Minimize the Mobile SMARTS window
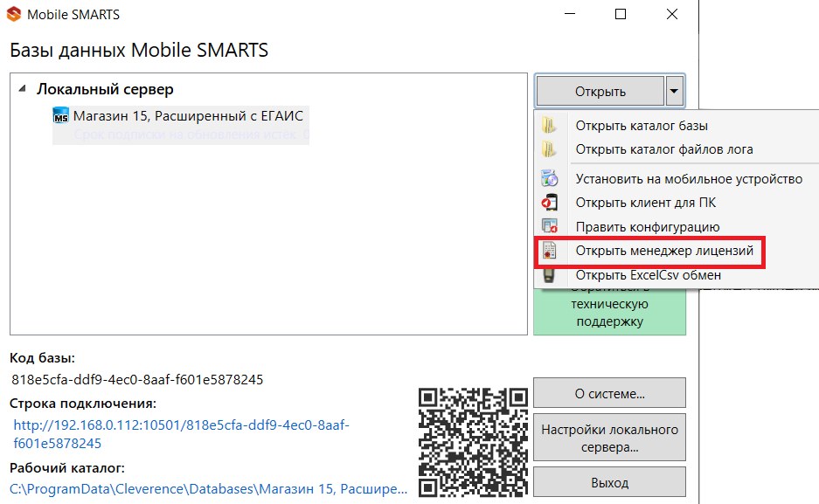Image resolution: width=819 pixels, height=504 pixels. 570,14
